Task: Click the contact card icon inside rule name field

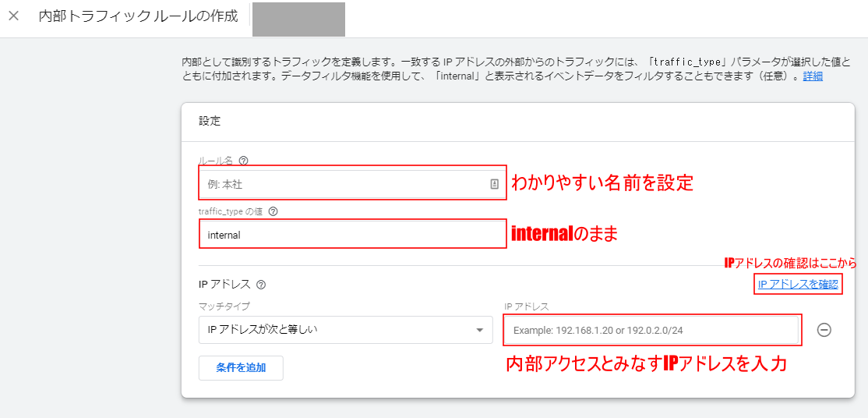Action: pos(494,185)
